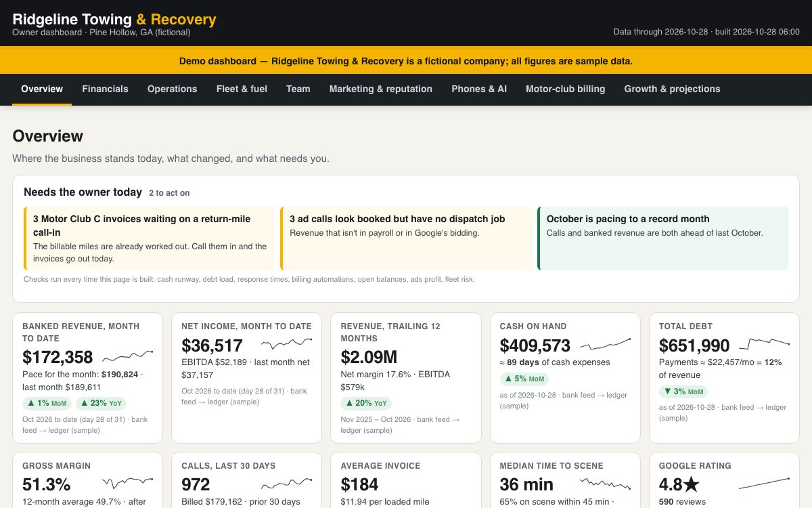Open Marketing & reputation tab
Viewport: 812px width, 508px height.
point(381,89)
